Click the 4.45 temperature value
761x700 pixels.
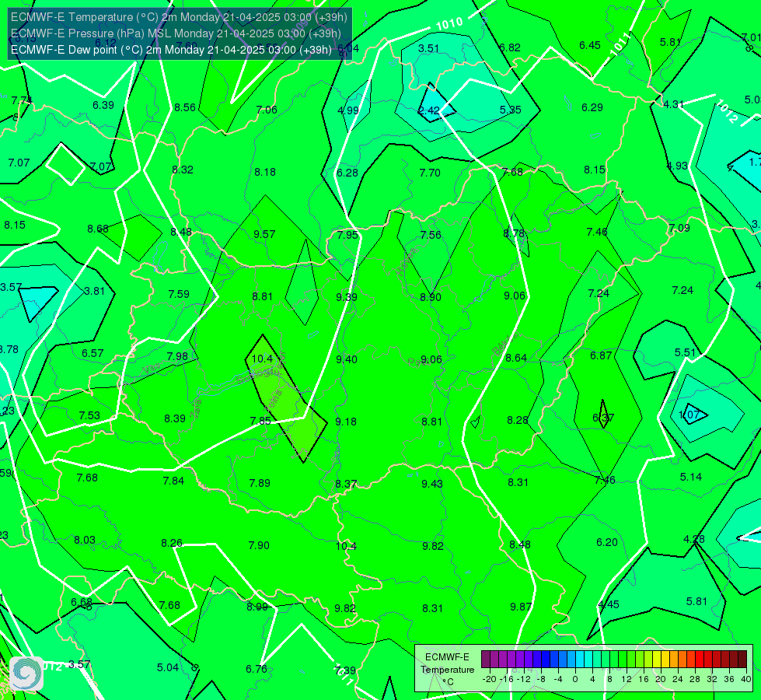pyautogui.click(x=609, y=604)
